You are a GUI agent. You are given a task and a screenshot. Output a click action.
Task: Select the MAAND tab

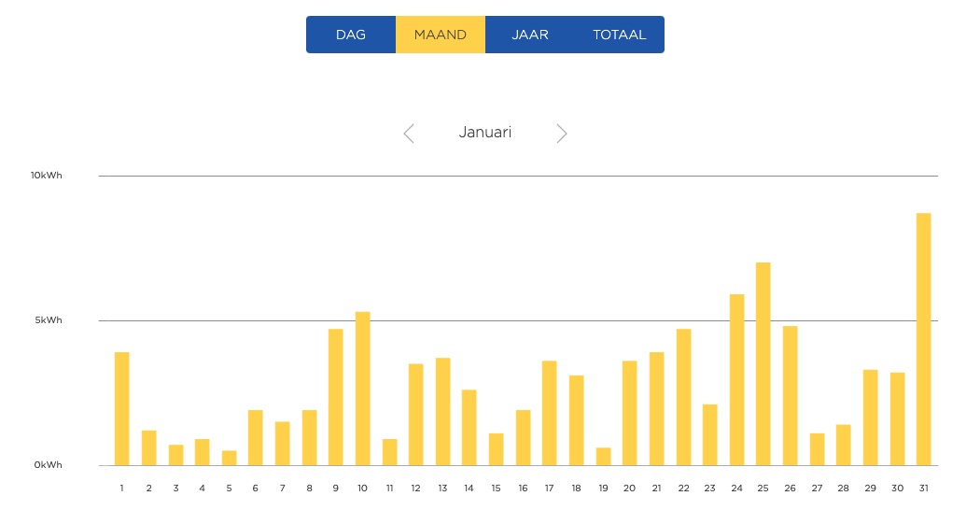[x=441, y=35]
